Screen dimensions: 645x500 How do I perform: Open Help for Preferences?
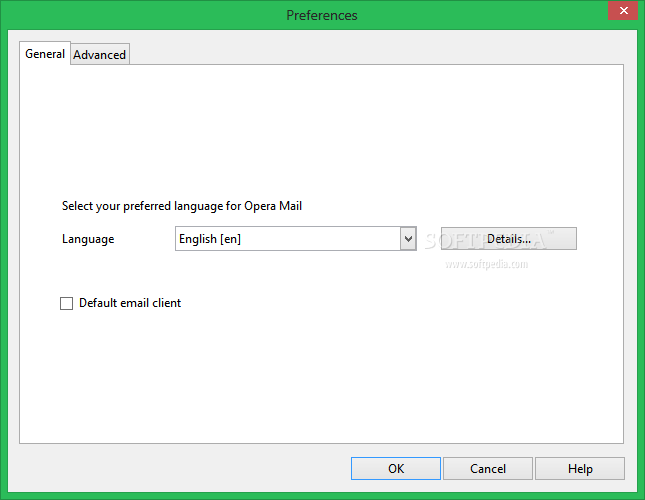580,468
